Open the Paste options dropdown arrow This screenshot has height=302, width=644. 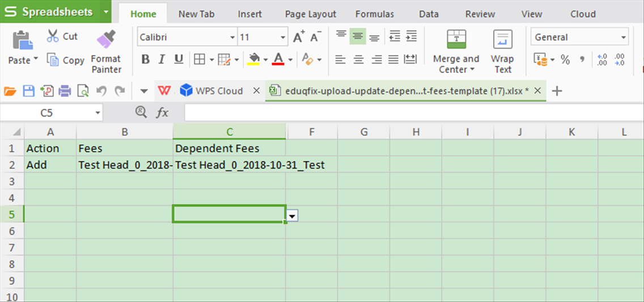tap(36, 58)
